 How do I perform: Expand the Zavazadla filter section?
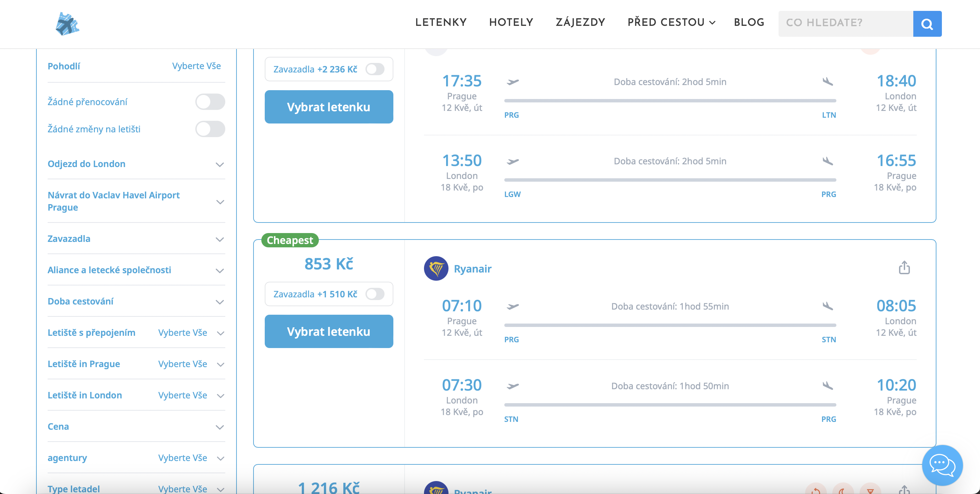tap(219, 239)
